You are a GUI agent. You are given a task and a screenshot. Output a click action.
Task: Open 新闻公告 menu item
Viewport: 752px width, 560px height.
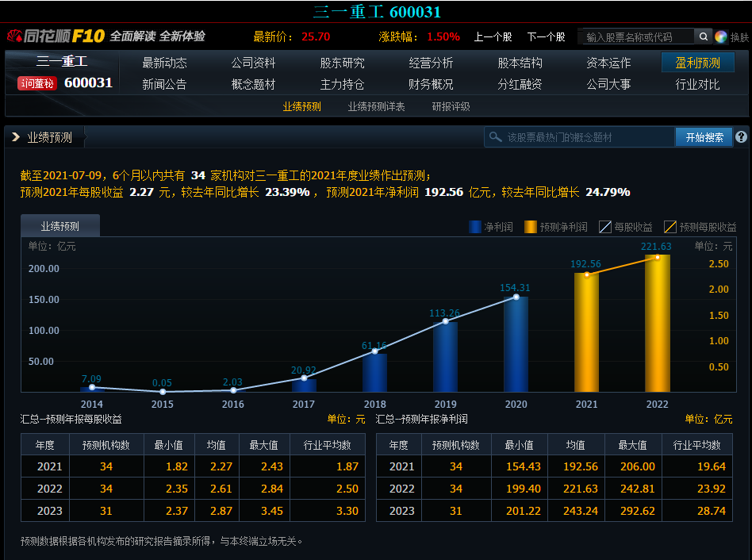click(164, 84)
